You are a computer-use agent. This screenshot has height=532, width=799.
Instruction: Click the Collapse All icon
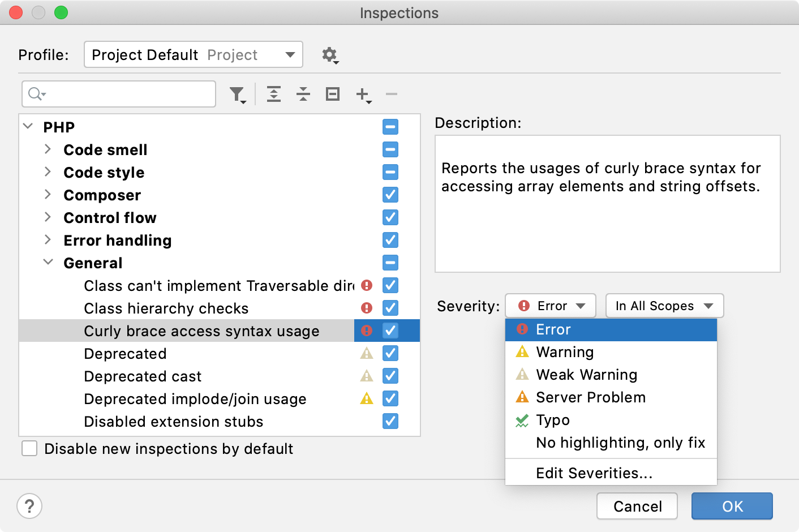(303, 94)
